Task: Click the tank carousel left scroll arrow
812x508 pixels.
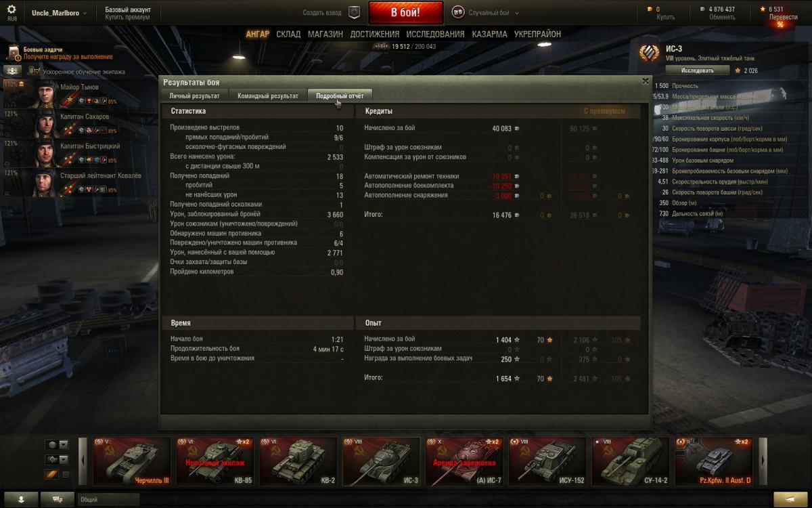Action: 83,461
